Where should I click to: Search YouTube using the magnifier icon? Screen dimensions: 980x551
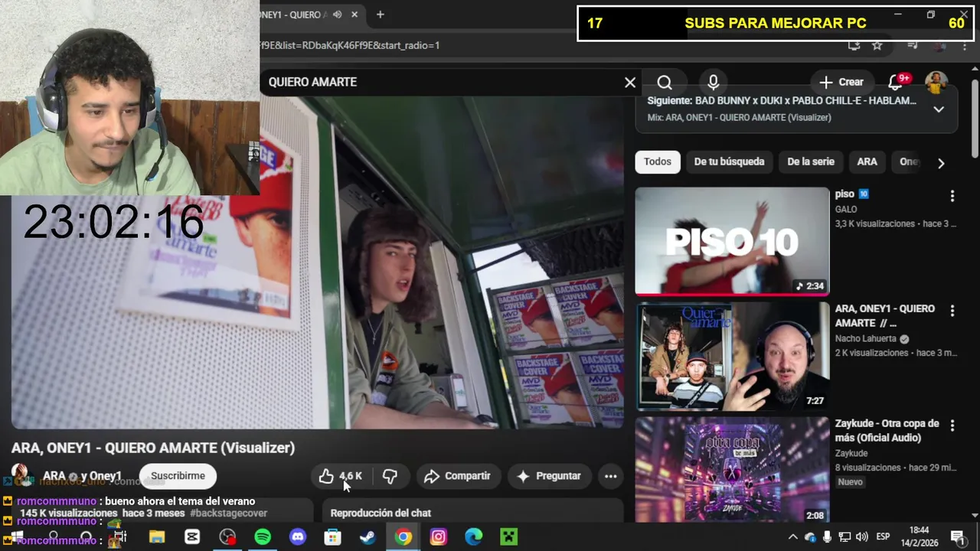665,82
